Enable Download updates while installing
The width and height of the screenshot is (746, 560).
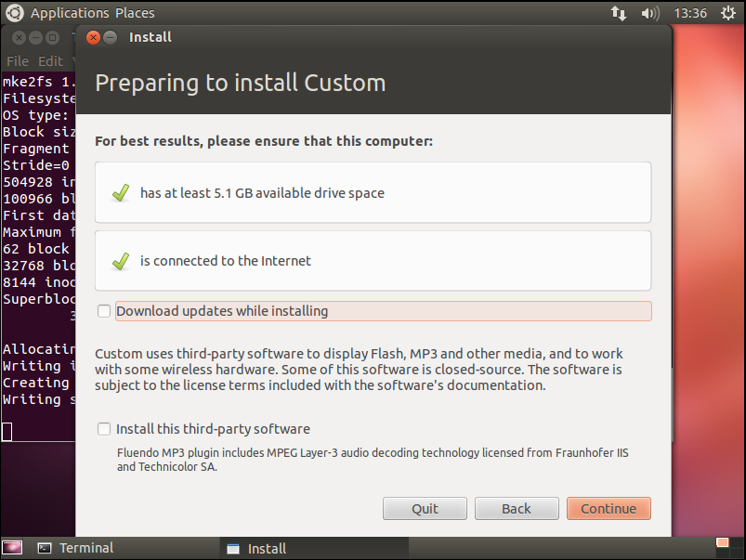click(104, 311)
